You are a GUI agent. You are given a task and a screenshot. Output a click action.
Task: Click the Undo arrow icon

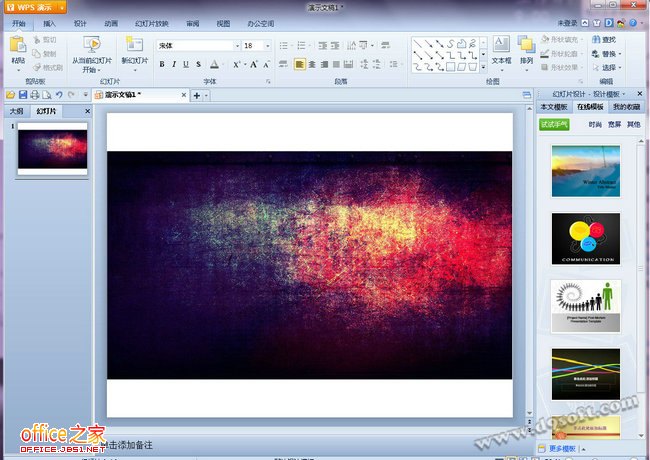pyautogui.click(x=60, y=95)
